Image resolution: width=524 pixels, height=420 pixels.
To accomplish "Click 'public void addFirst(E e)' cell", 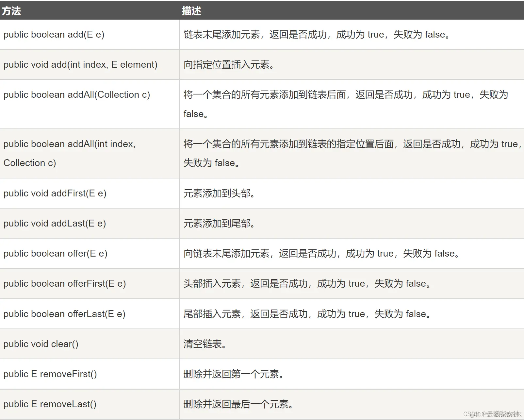I will (55, 193).
